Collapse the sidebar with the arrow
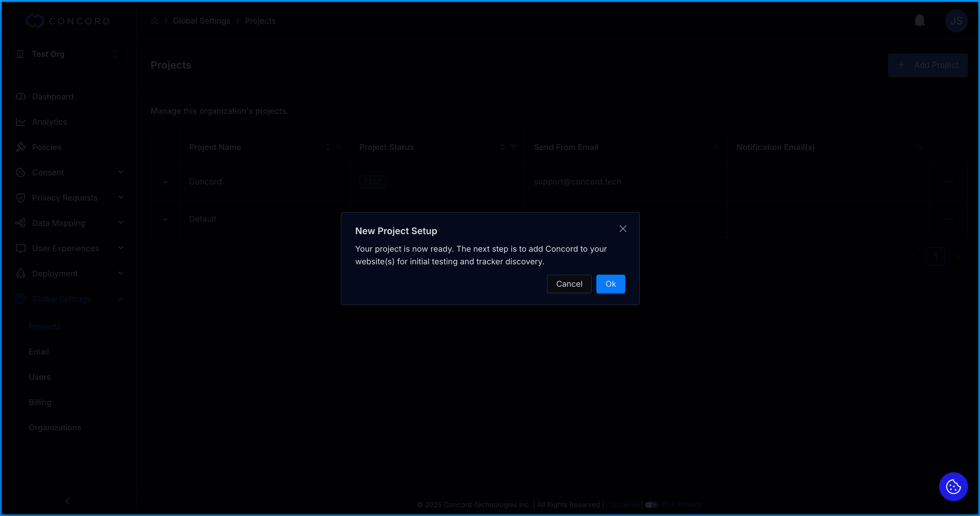 (68, 501)
